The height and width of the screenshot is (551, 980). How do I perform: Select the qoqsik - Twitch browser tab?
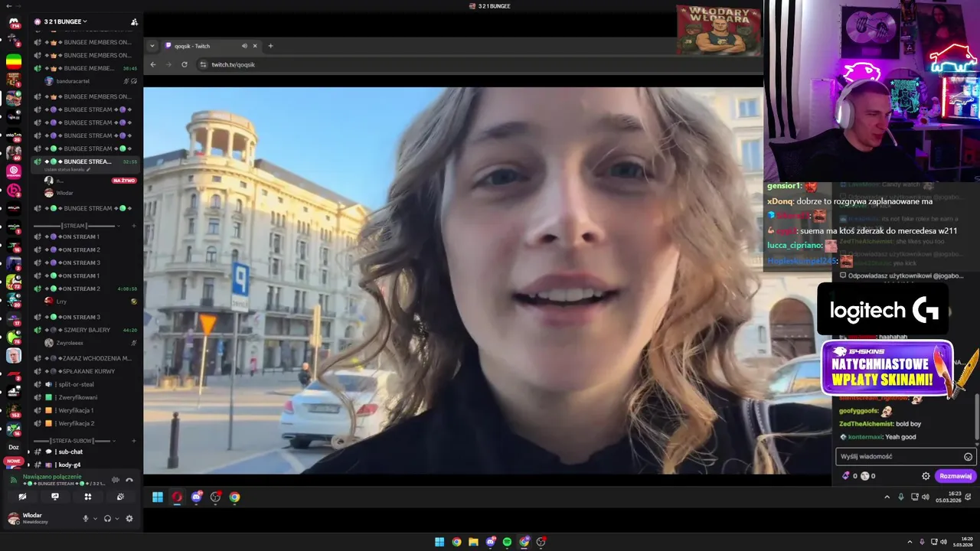pyautogui.click(x=212, y=46)
